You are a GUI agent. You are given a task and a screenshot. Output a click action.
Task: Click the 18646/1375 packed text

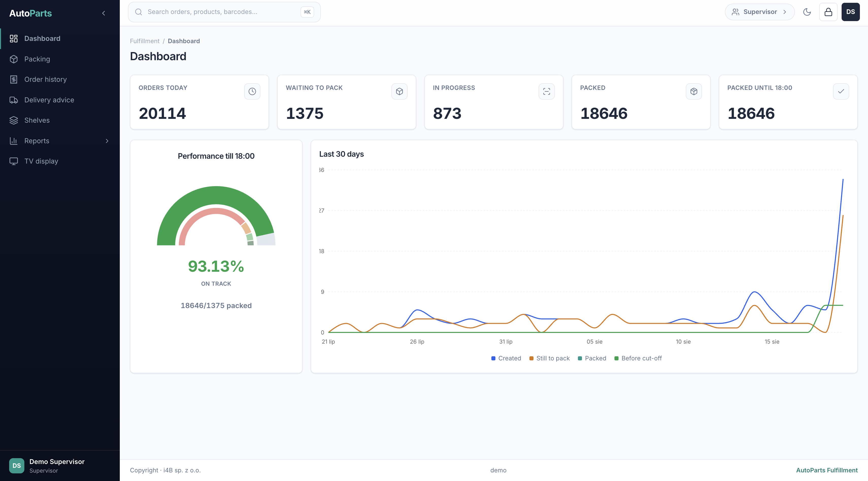tap(216, 305)
